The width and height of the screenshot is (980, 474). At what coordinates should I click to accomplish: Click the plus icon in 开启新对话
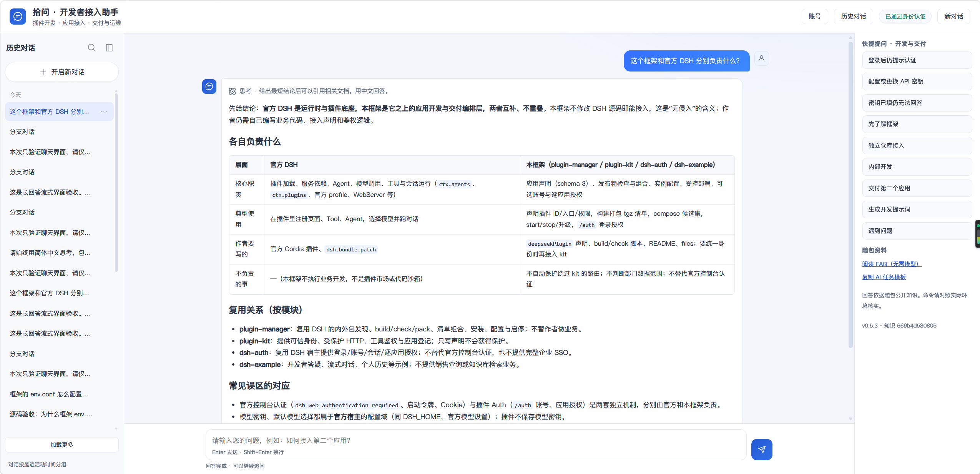tap(43, 72)
